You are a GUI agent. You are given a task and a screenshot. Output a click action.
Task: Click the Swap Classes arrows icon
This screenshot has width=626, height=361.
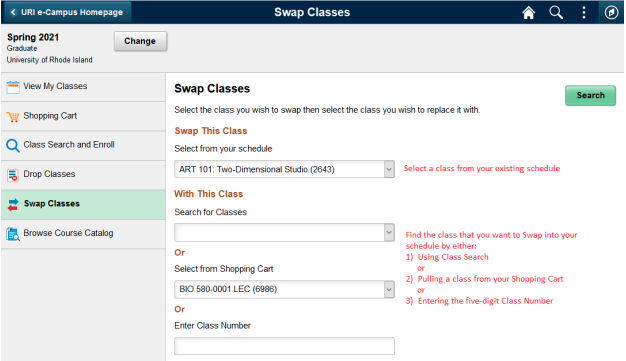pyautogui.click(x=13, y=204)
